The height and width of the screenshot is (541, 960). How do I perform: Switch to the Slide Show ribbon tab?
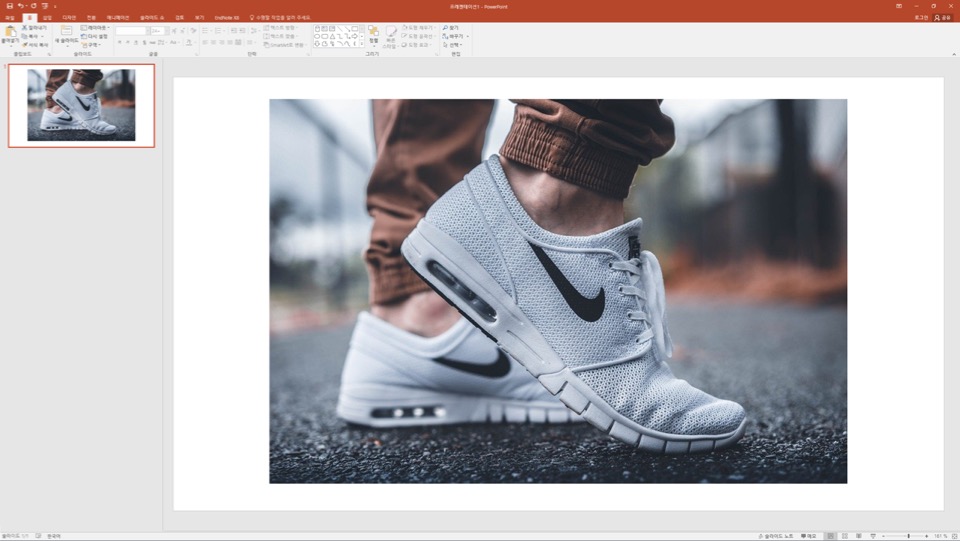coord(152,18)
